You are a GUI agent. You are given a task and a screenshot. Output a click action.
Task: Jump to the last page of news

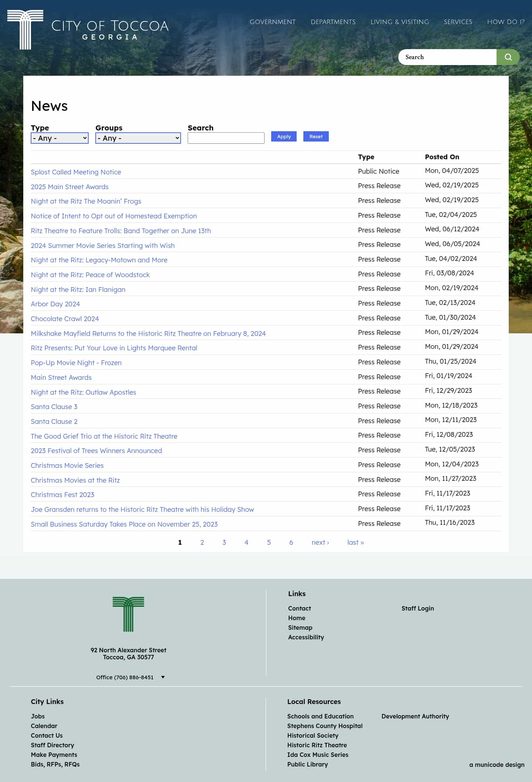(355, 542)
